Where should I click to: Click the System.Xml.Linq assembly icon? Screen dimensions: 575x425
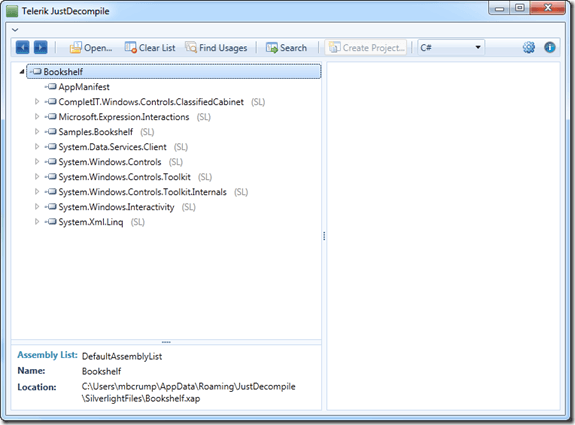click(x=51, y=222)
